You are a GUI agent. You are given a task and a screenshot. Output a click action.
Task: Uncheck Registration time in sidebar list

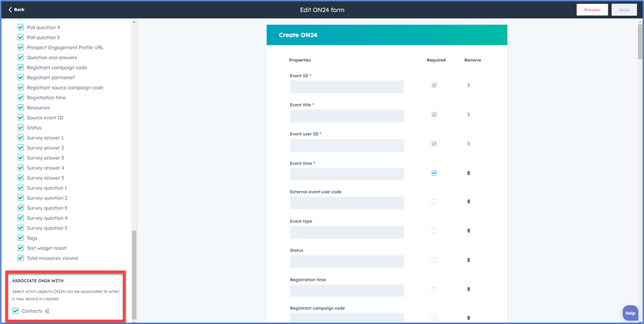click(x=20, y=97)
